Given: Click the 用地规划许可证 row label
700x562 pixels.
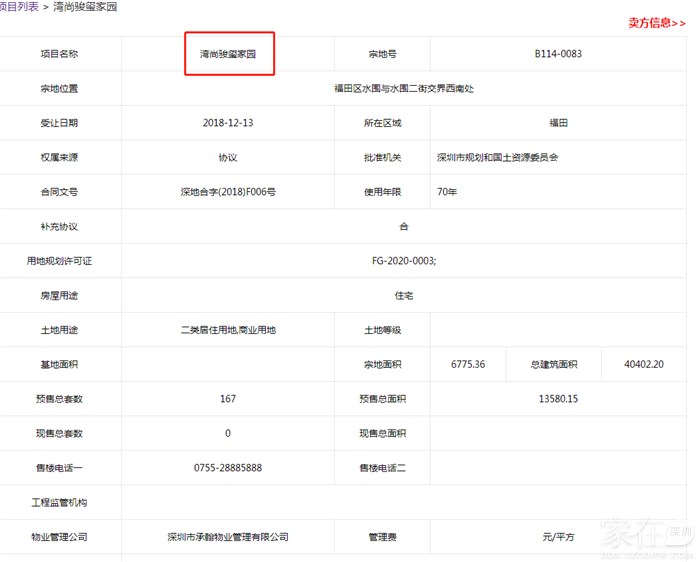Looking at the screenshot, I should click(59, 261).
